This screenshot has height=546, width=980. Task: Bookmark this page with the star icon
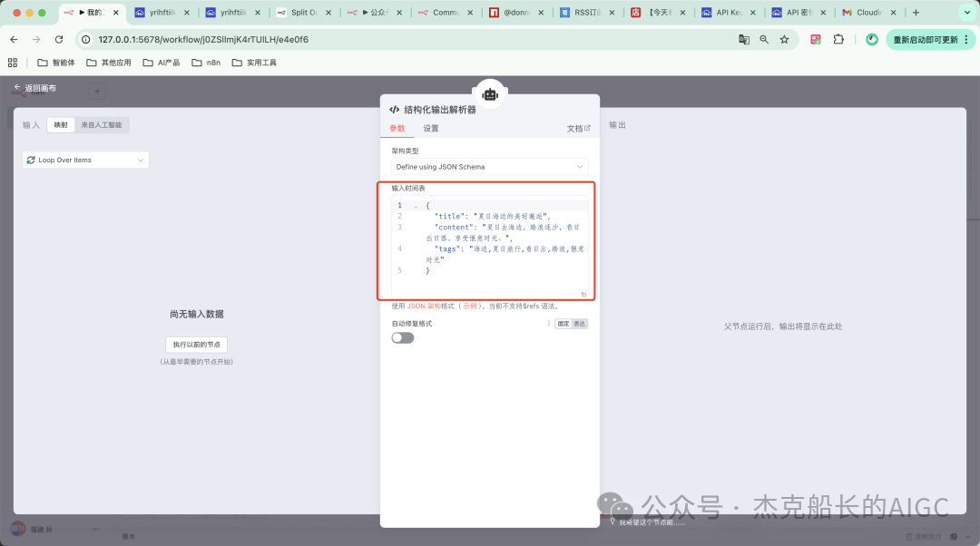coord(784,39)
